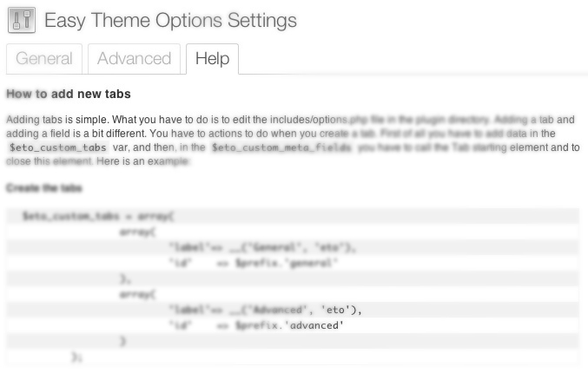Click the second nested "array(" code line
588x373 pixels.
click(x=137, y=294)
